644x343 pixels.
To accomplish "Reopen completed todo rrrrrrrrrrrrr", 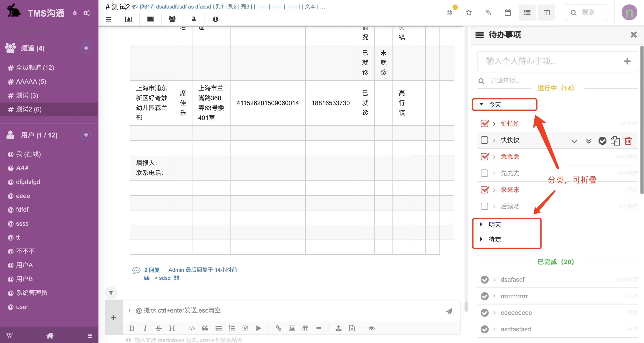I will 485,296.
